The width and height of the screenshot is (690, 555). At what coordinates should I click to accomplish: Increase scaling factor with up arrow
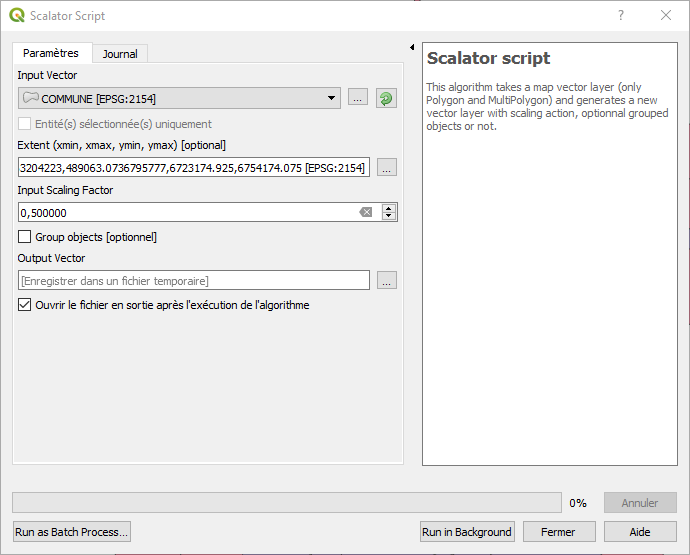389,208
